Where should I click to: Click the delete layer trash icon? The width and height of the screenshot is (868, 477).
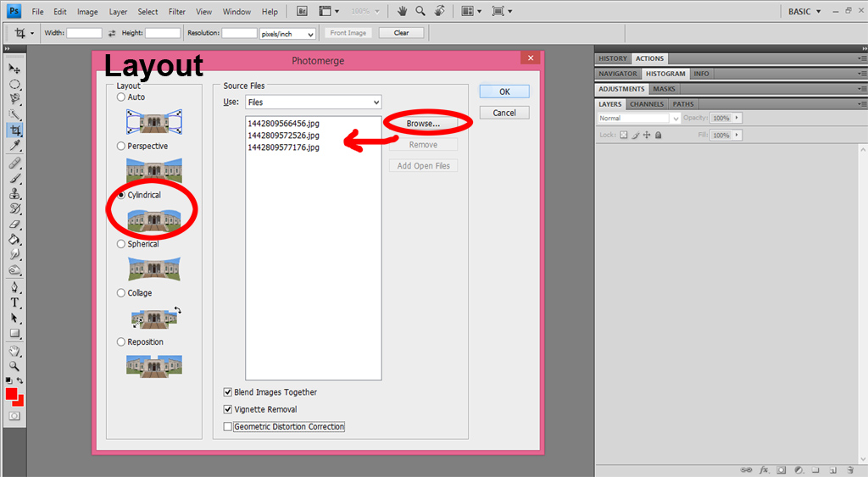850,470
